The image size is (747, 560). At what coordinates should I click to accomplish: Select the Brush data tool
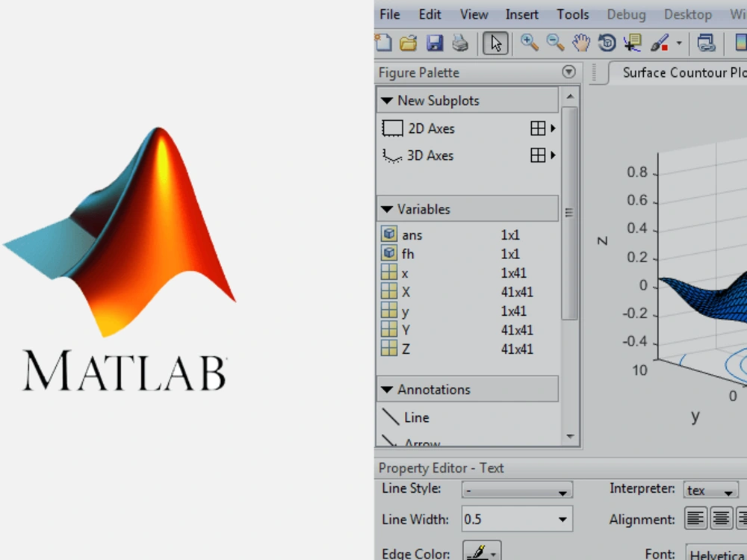660,43
